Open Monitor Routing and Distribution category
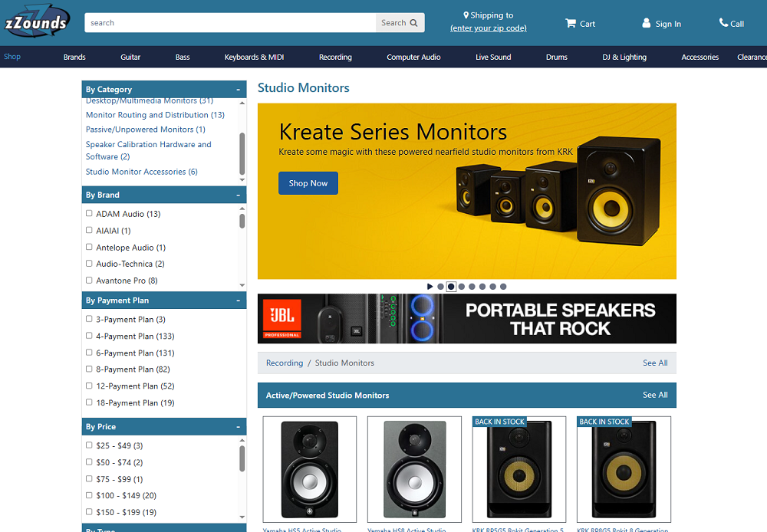The height and width of the screenshot is (532, 767). pos(155,115)
